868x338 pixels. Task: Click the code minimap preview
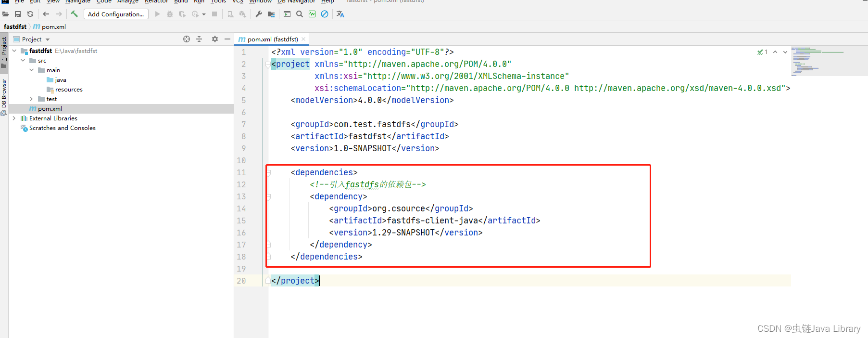coord(829,62)
